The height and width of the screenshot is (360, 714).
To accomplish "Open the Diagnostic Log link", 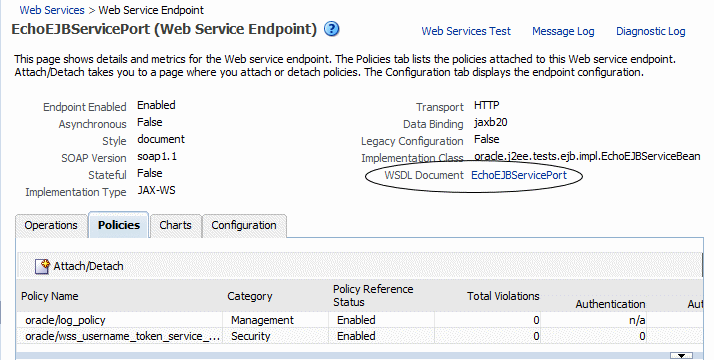I will pyautogui.click(x=651, y=31).
